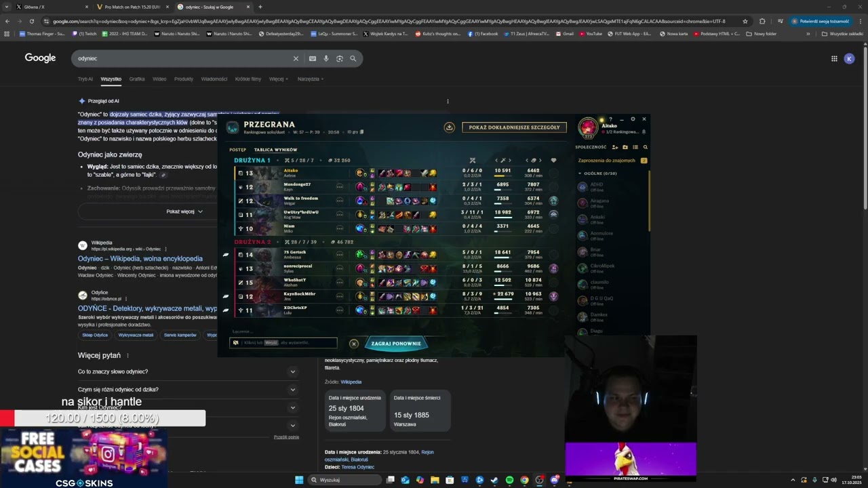Open the Windows Start menu
Viewport: 868px width, 488px height.
click(299, 480)
